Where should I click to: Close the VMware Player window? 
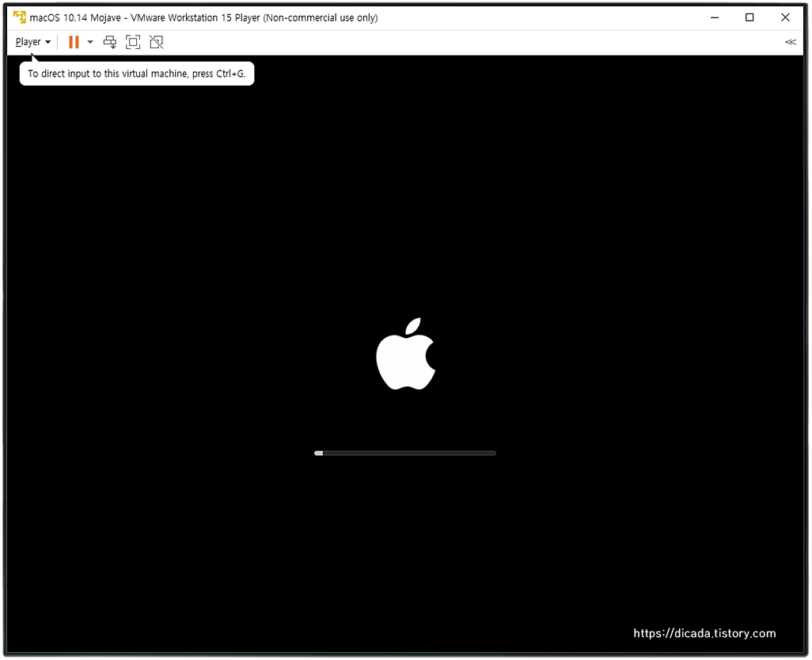pos(785,17)
